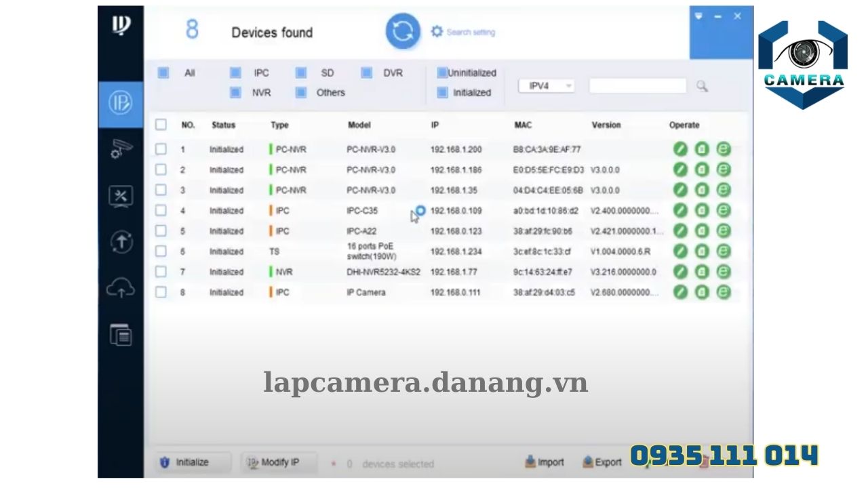Viewport: 868px width, 488px height.
Task: Select all devices using header checkbox
Action: point(161,125)
